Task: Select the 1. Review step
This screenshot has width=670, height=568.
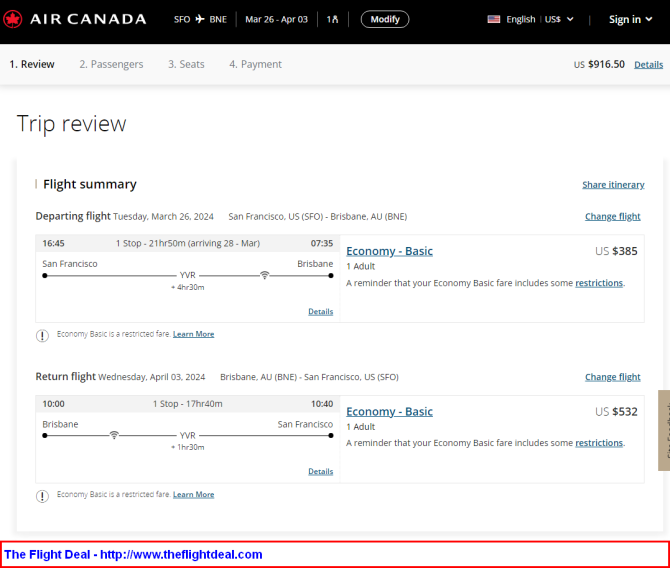Action: (x=32, y=64)
